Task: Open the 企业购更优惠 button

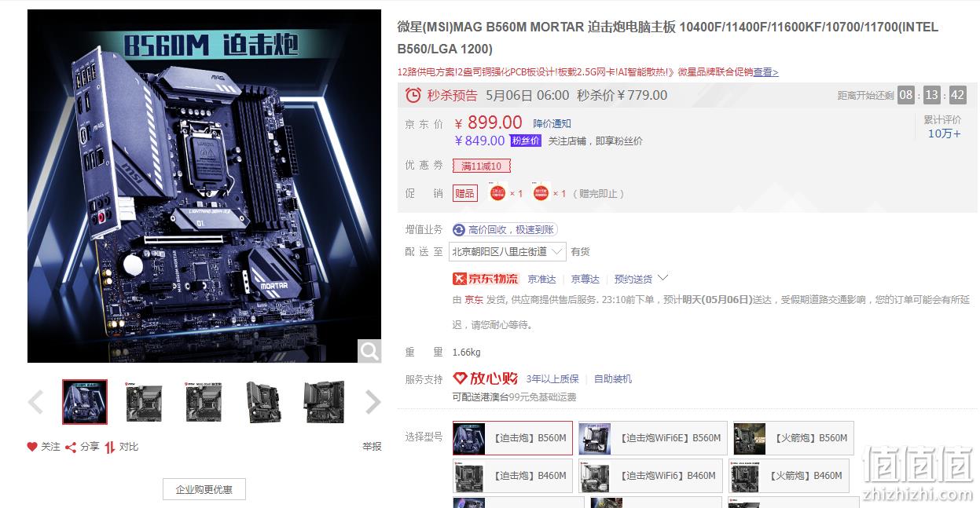Action: (204, 489)
